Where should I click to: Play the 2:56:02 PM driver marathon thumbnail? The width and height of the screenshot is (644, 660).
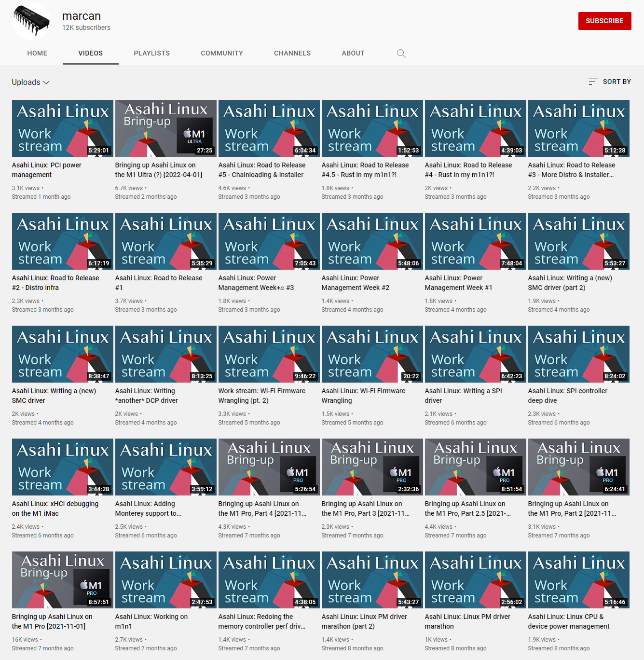point(476,580)
